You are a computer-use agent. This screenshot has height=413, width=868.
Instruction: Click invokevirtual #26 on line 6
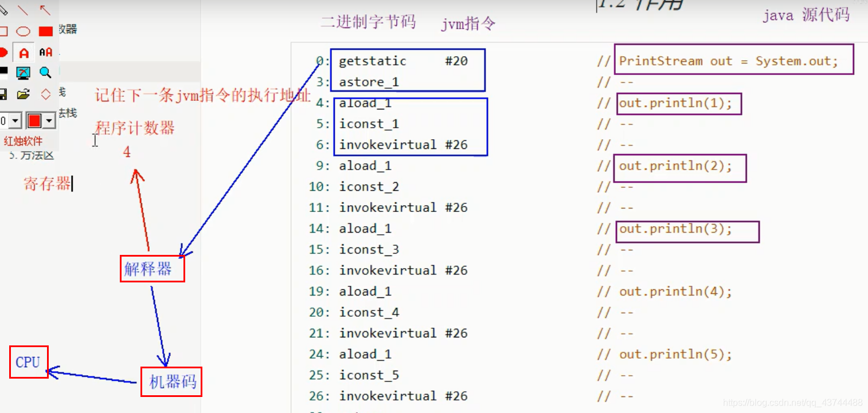[x=404, y=145]
